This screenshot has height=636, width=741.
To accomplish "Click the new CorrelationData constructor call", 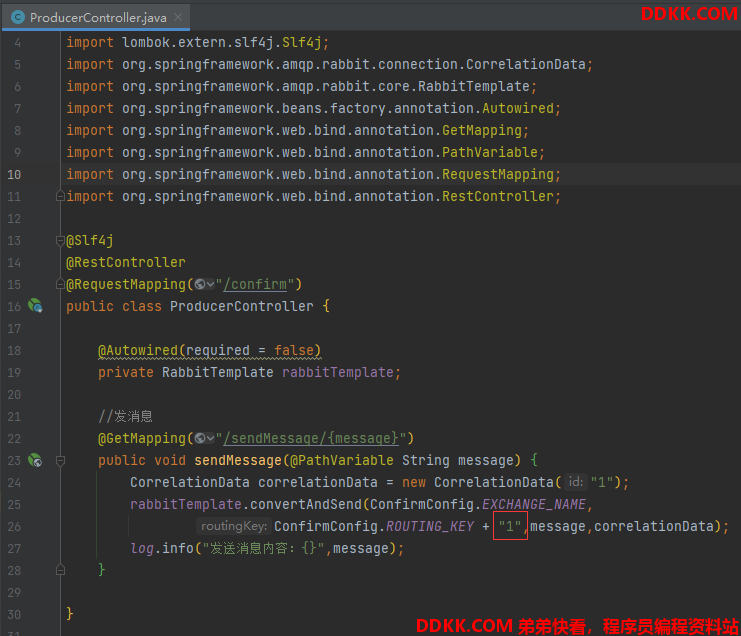I will pyautogui.click(x=513, y=482).
